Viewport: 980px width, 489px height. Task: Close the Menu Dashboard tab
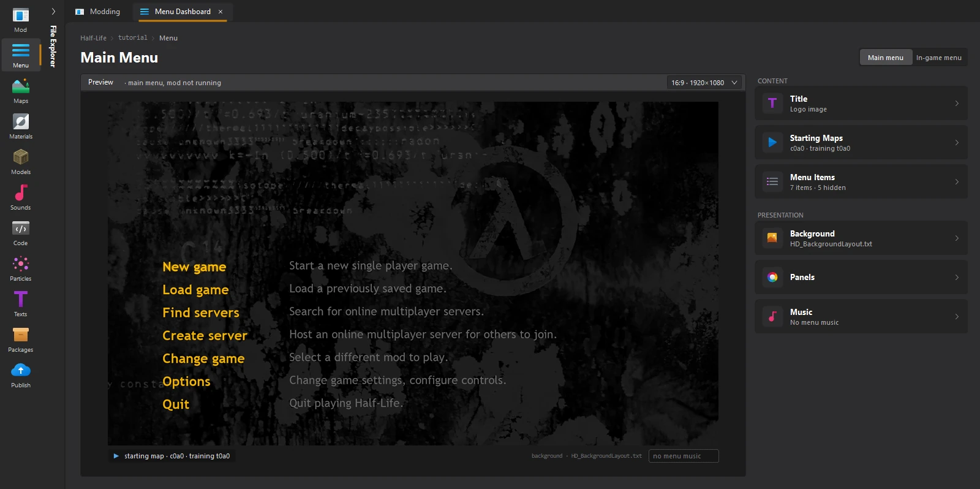pos(221,12)
